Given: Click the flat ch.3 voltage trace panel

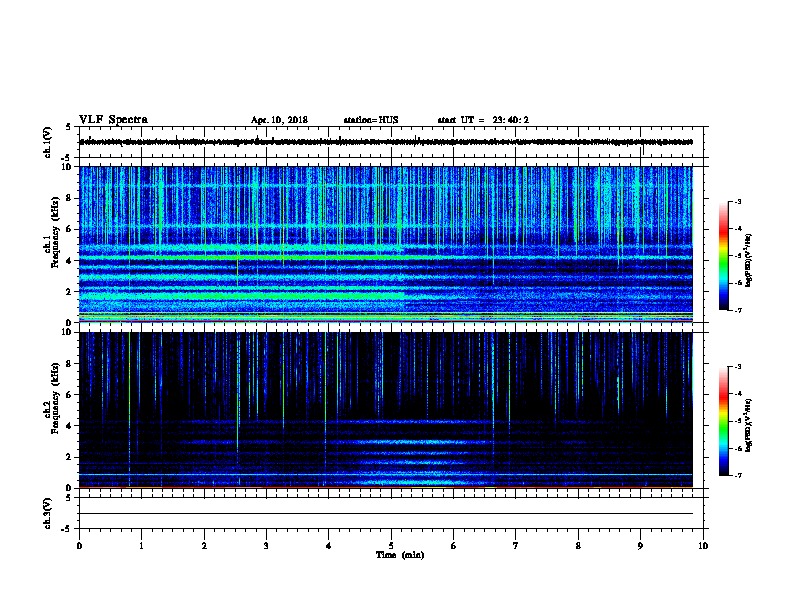Looking at the screenshot, I should point(391,513).
